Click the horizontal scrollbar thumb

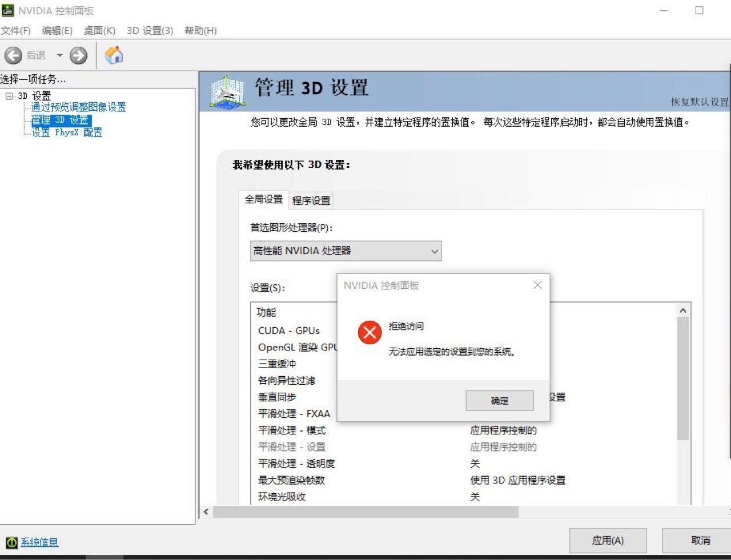coord(366,512)
